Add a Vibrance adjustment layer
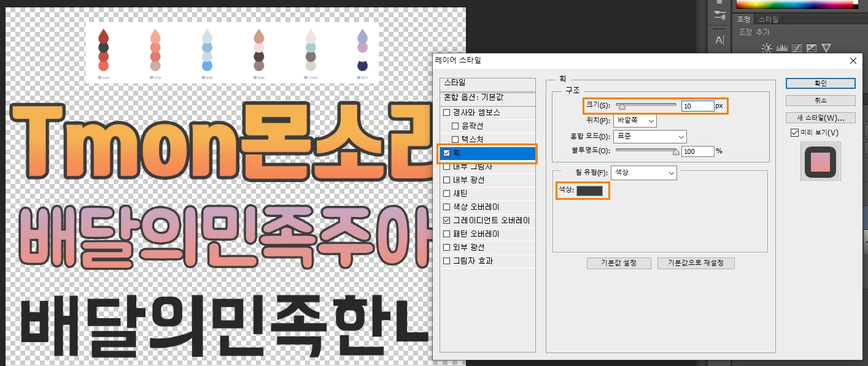 point(826,48)
